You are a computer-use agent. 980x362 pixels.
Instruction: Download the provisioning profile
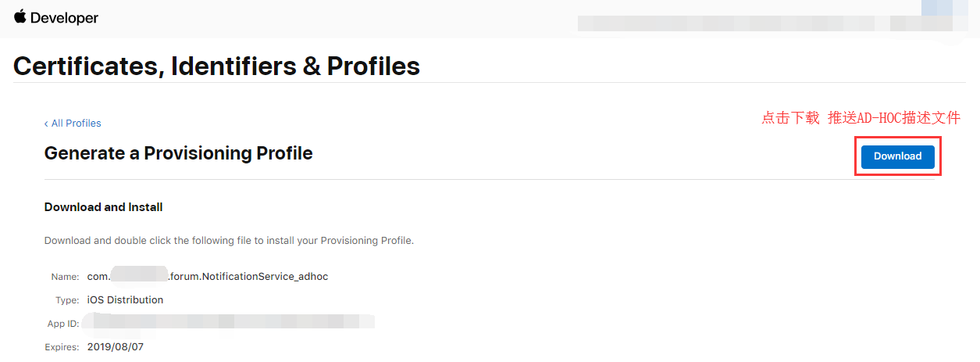898,156
